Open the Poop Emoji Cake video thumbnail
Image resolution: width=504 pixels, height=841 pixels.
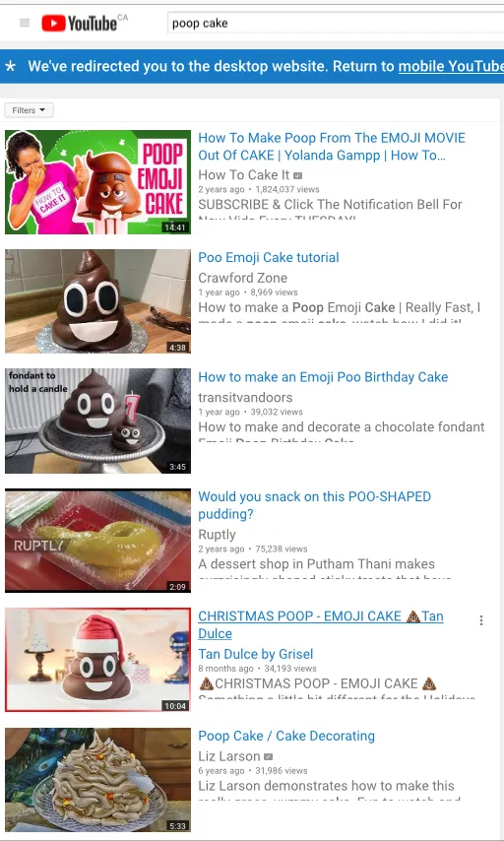pos(97,182)
